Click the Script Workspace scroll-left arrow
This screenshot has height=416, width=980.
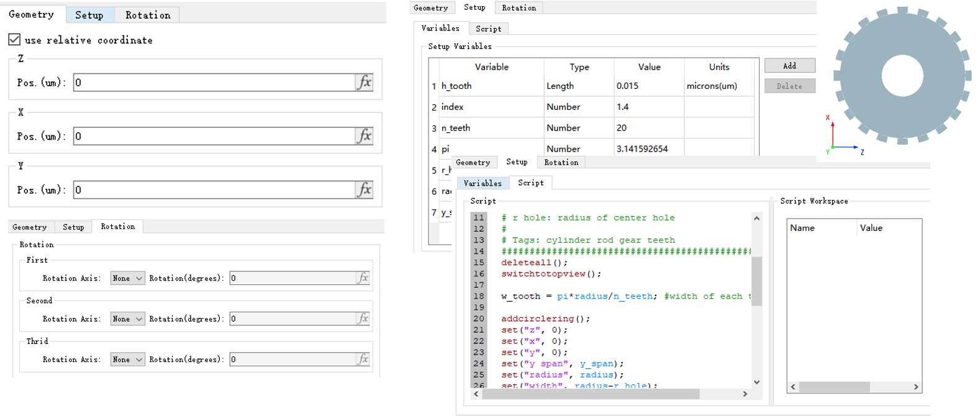coord(792,387)
